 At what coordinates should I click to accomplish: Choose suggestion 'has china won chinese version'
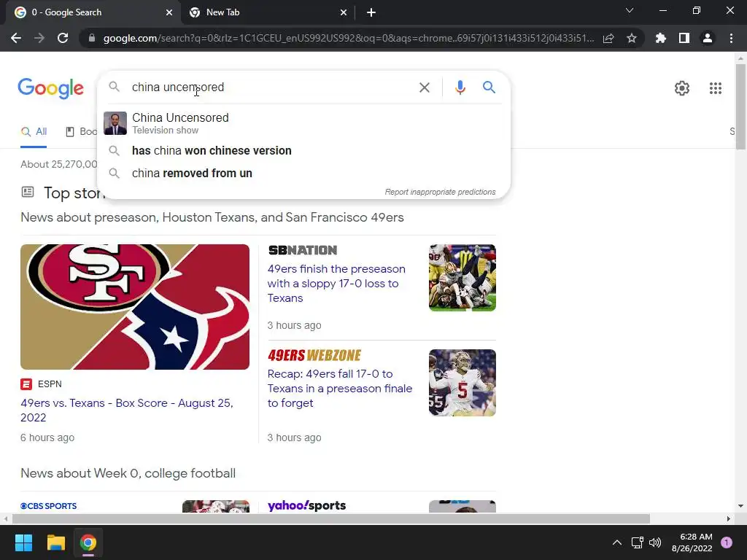coord(303,150)
